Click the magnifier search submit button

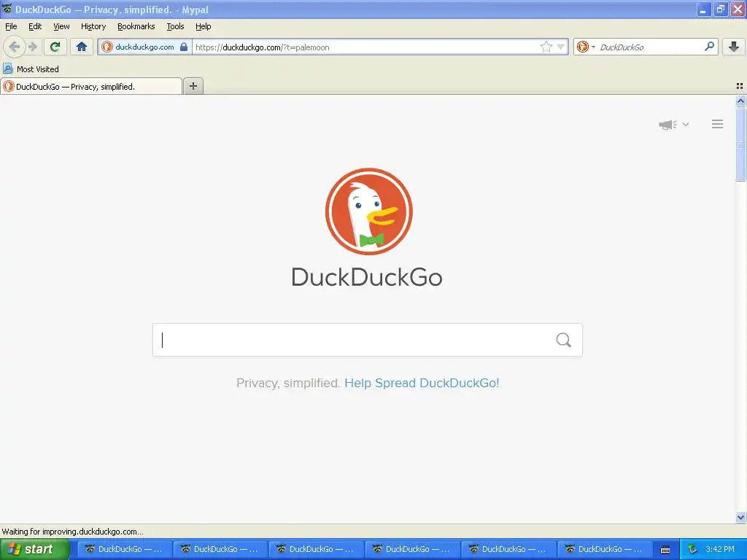pos(564,340)
